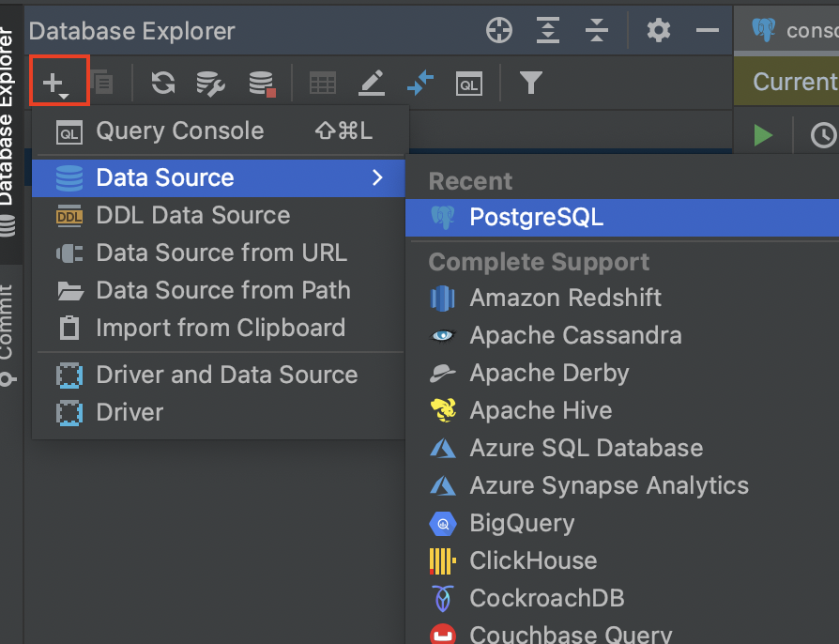Select Query Console menu item
This screenshot has height=644, width=839.
point(221,131)
